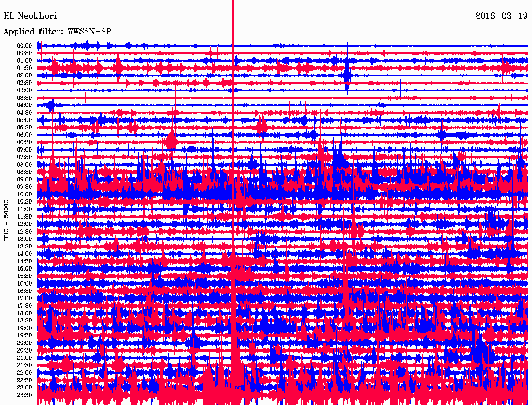Select the 02:00 time label
The height and width of the screenshot is (405, 532).
(24, 75)
